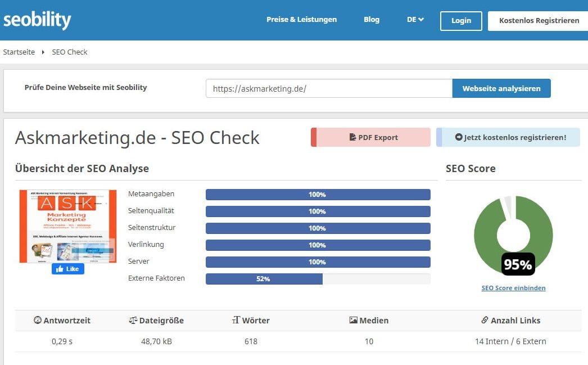The height and width of the screenshot is (365, 588).
Task: Click the Dateigröße scale icon
Action: [133, 321]
